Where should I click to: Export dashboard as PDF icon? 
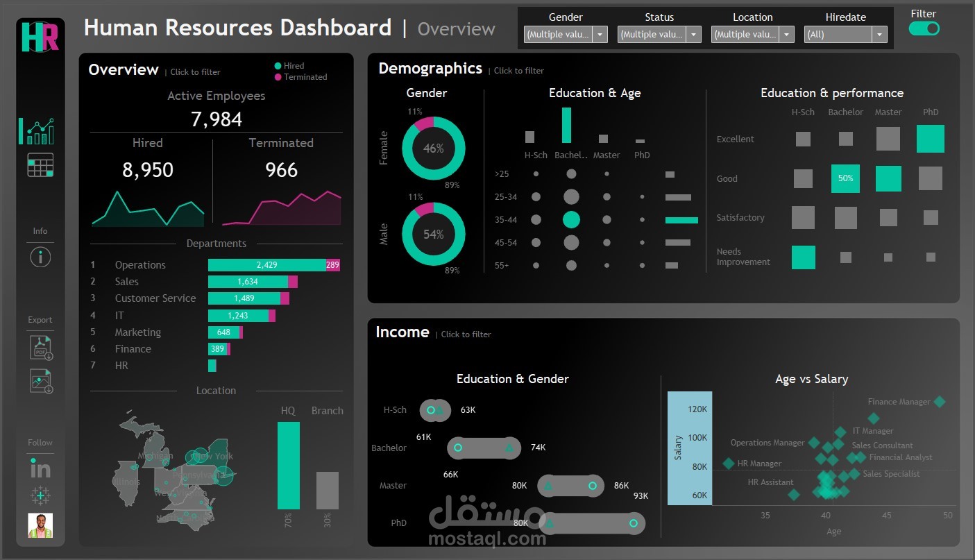41,347
